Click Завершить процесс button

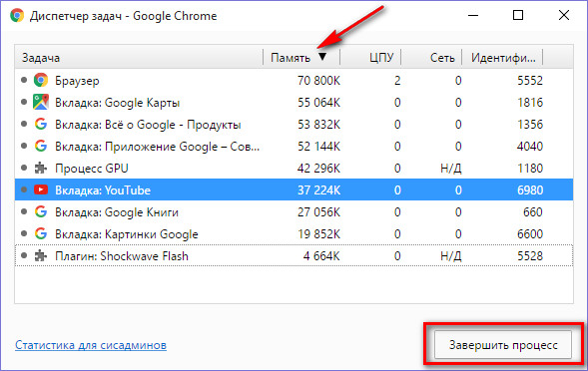[503, 345]
